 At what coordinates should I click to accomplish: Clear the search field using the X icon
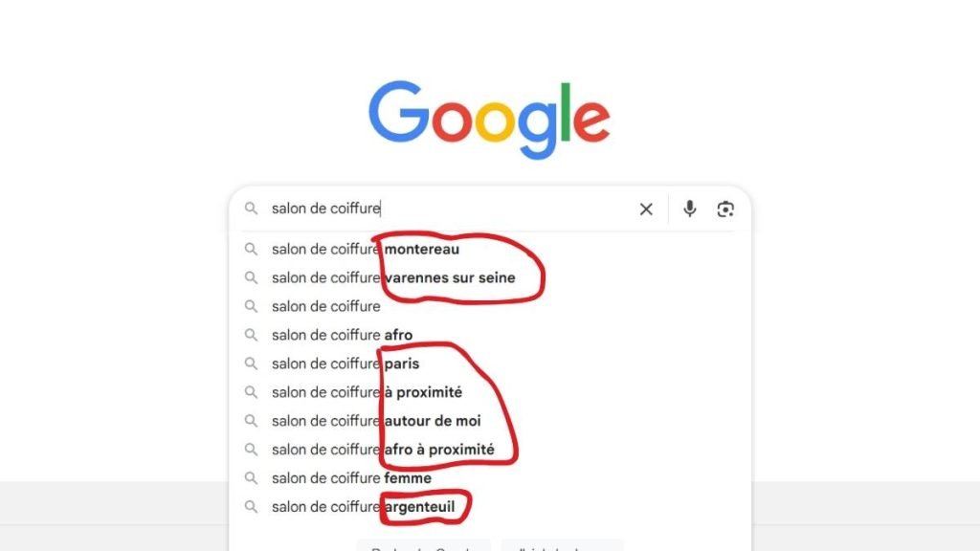pos(646,209)
